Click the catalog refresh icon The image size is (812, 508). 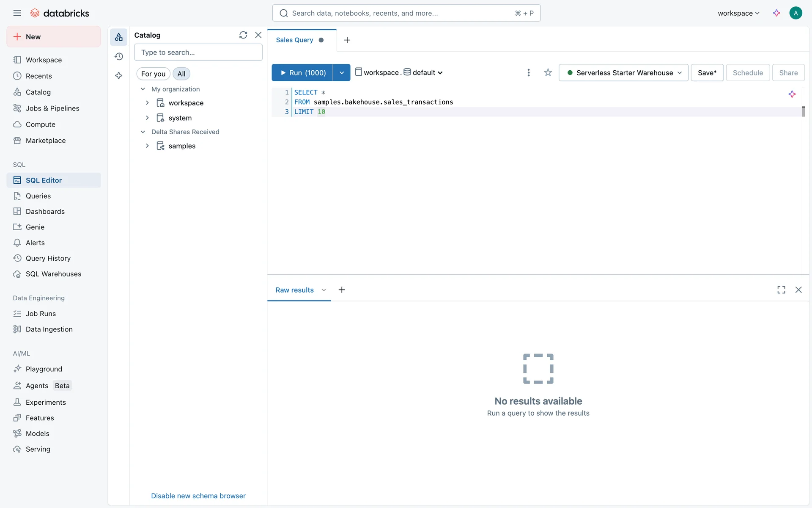point(243,35)
